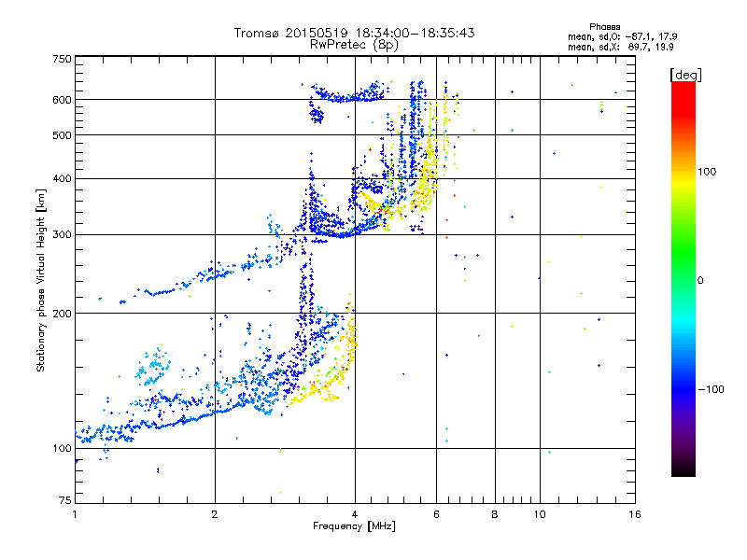
Task: Click the 'mean, sd,X: 89.7, 19.9' text
Action: pyautogui.click(x=620, y=47)
